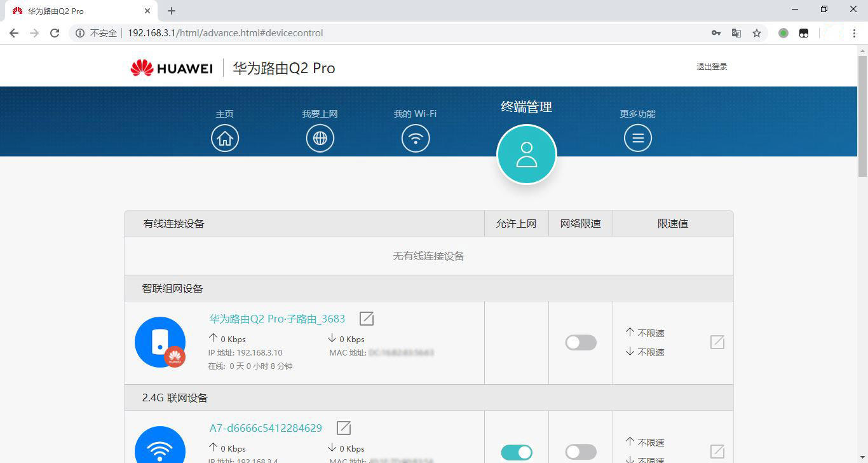Image resolution: width=868 pixels, height=463 pixels.
Task: Open the 我的 Wi-Fi icon
Action: tap(416, 138)
